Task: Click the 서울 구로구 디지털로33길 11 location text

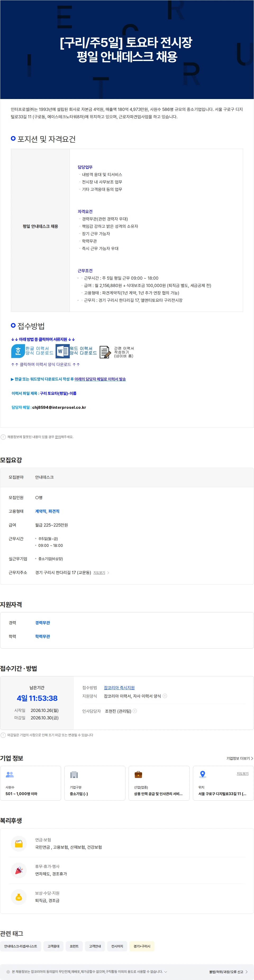Action: 222,794
